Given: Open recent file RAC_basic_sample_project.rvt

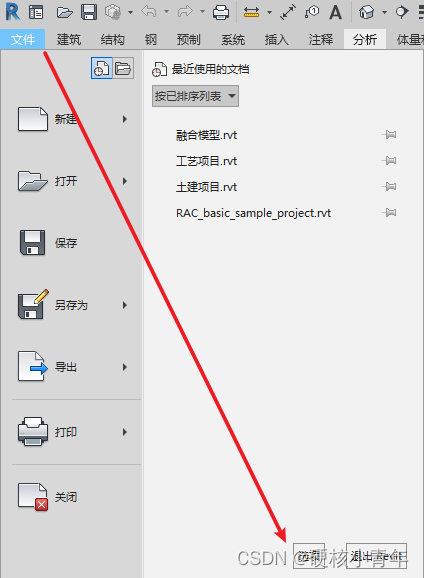Looking at the screenshot, I should (x=253, y=213).
